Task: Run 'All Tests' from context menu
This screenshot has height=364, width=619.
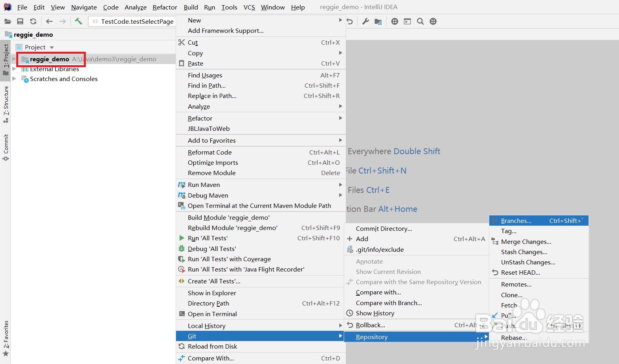Action: click(x=261, y=238)
